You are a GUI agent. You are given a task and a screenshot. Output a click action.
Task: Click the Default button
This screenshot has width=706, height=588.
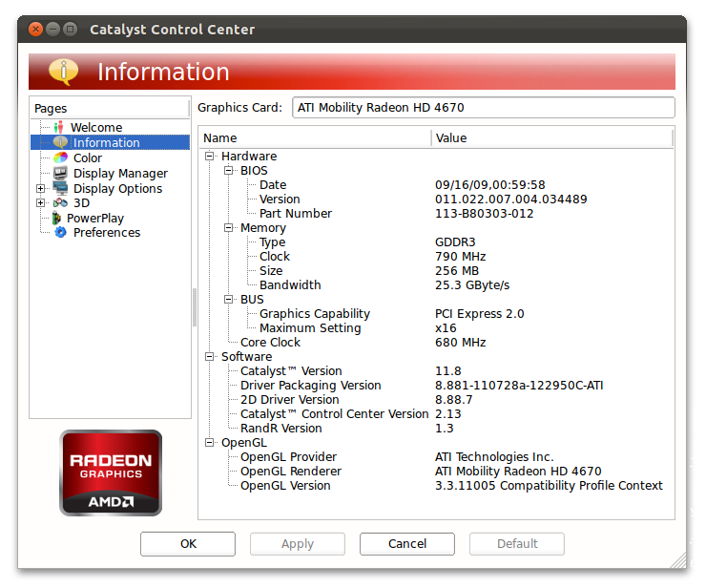[517, 544]
